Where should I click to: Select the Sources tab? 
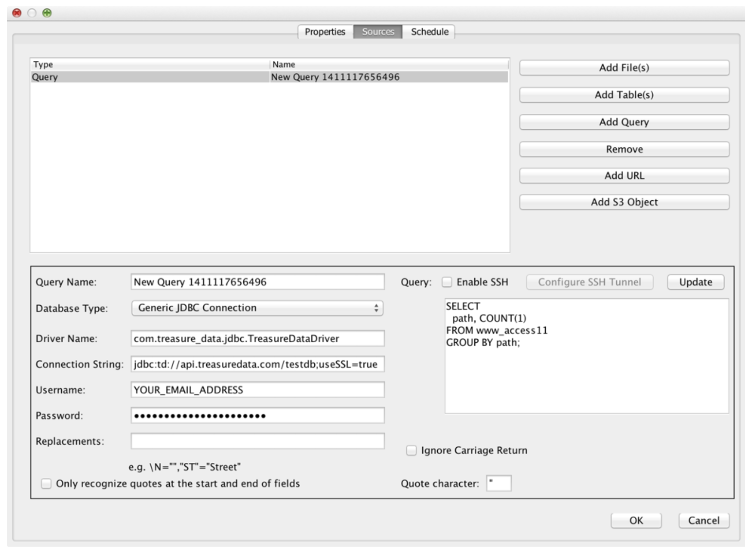(377, 32)
